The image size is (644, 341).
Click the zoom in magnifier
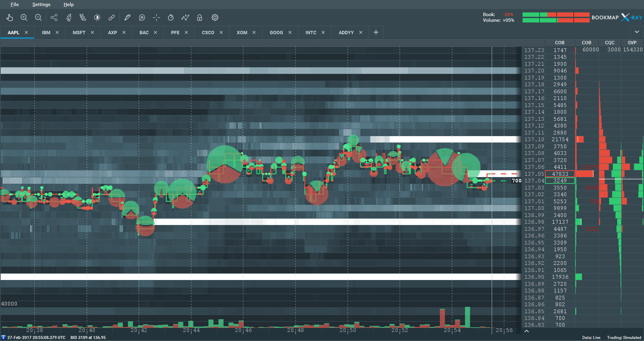24,17
